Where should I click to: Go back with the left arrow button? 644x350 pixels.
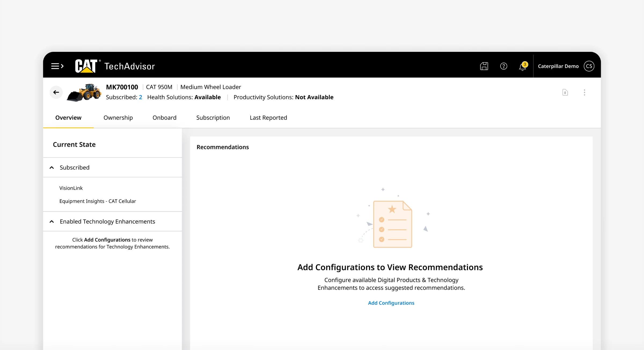(x=56, y=92)
